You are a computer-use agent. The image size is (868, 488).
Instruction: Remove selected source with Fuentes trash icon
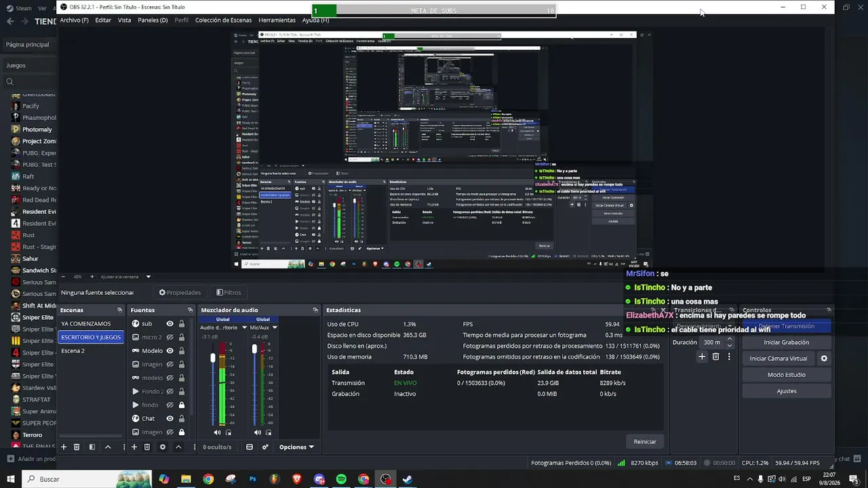(147, 447)
